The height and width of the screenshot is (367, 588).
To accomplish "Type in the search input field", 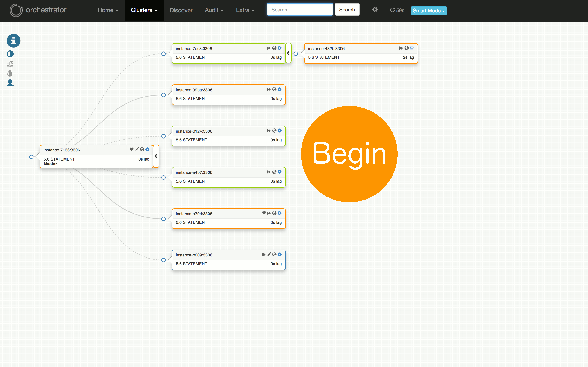I will (300, 9).
